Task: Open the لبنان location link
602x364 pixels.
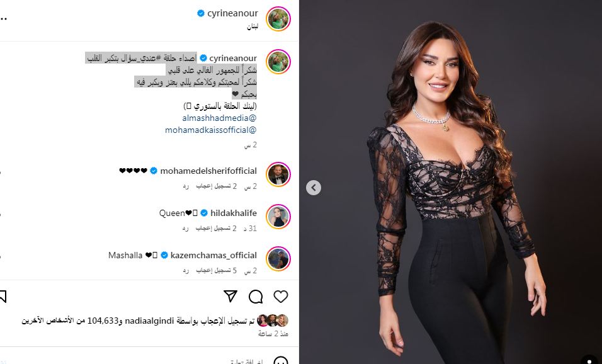Action: (x=253, y=26)
